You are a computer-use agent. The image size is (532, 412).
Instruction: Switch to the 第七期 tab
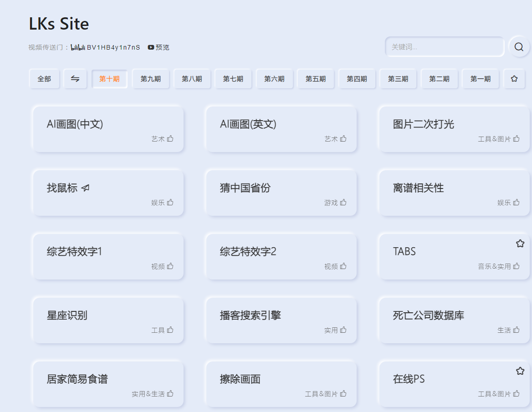tap(233, 79)
